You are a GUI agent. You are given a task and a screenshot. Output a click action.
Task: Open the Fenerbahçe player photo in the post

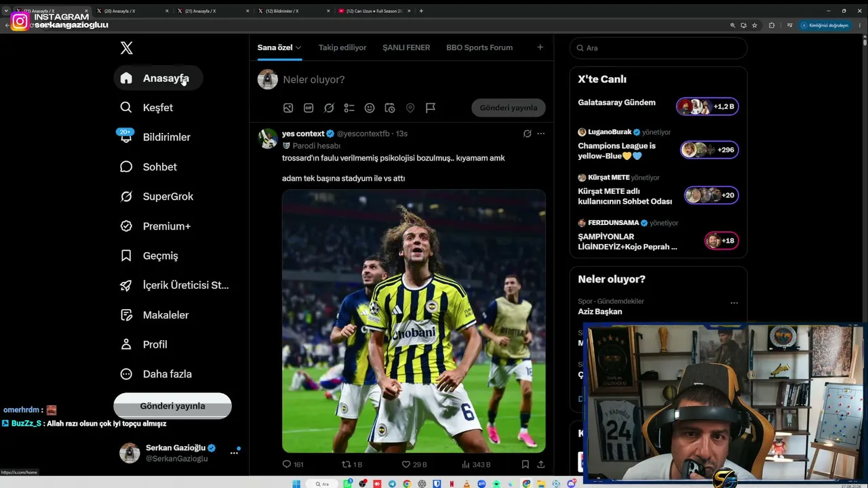pos(414,321)
